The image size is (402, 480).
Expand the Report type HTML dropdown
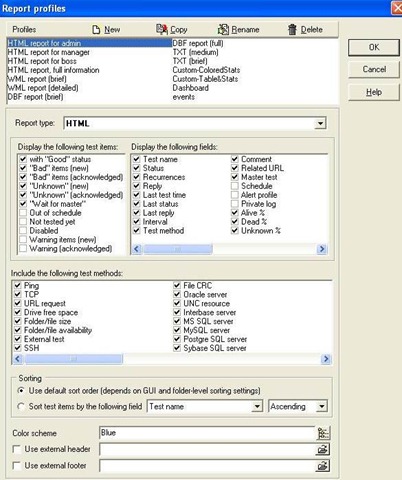(x=320, y=123)
